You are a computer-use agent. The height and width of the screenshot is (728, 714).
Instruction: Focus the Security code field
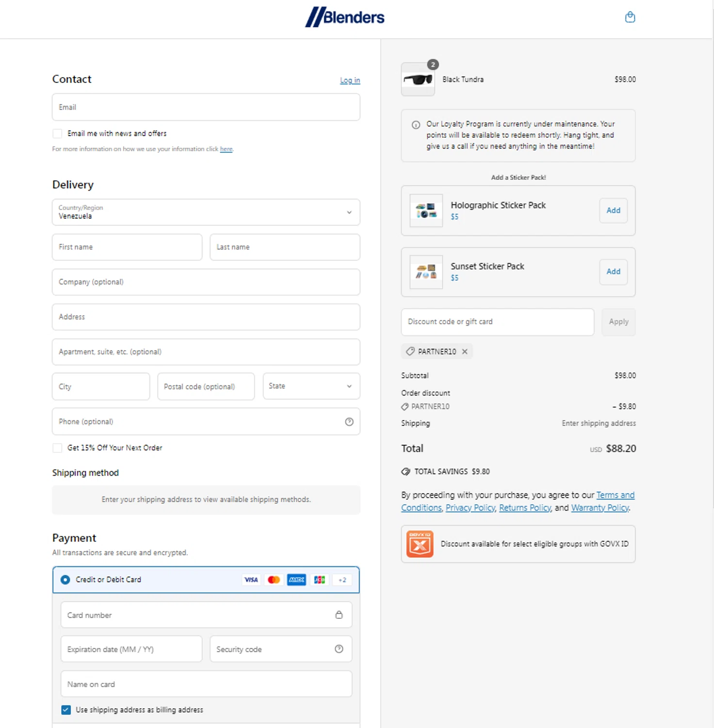point(281,649)
